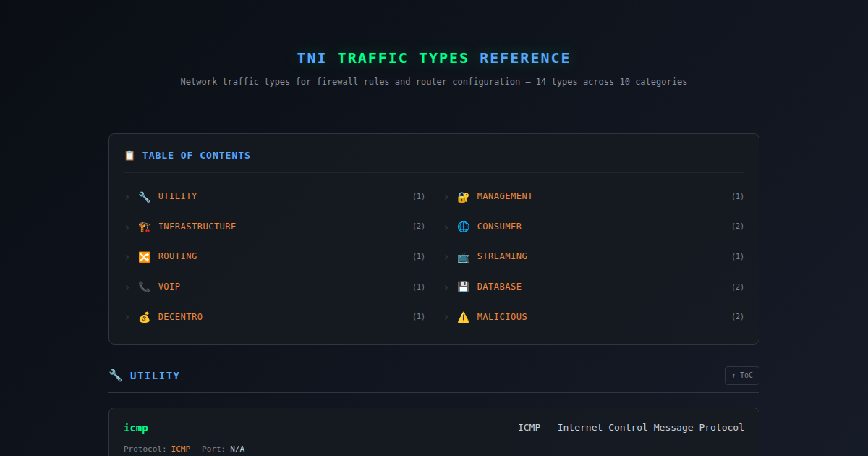Jump to the CONSUMER contents link
Screen dimensions: 868x456
tap(500, 227)
